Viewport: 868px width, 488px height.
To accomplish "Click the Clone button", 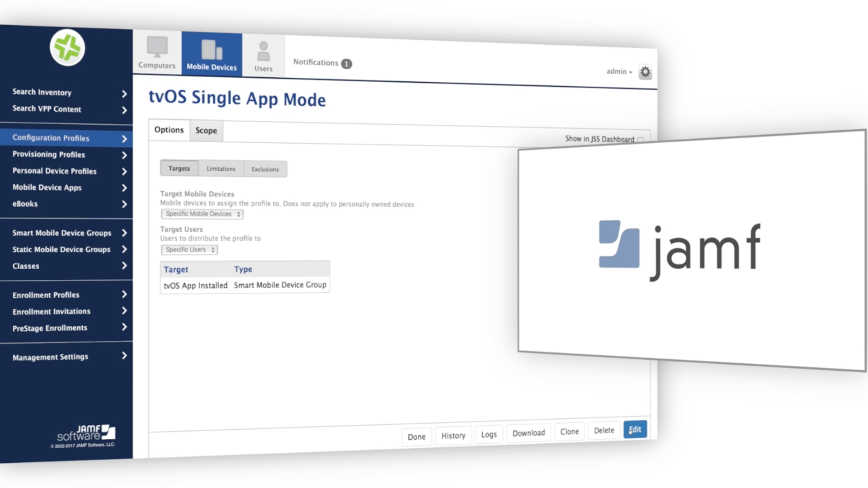I will pos(570,432).
